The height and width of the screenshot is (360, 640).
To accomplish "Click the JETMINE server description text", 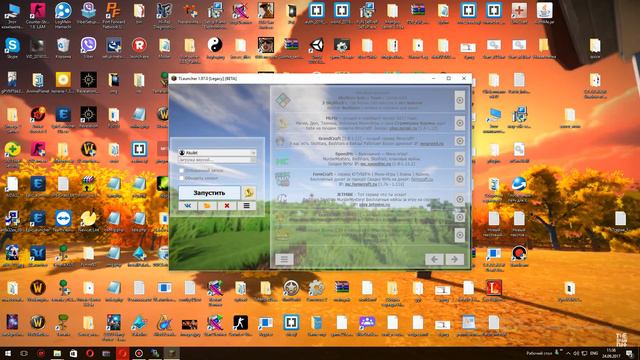I will [371, 200].
